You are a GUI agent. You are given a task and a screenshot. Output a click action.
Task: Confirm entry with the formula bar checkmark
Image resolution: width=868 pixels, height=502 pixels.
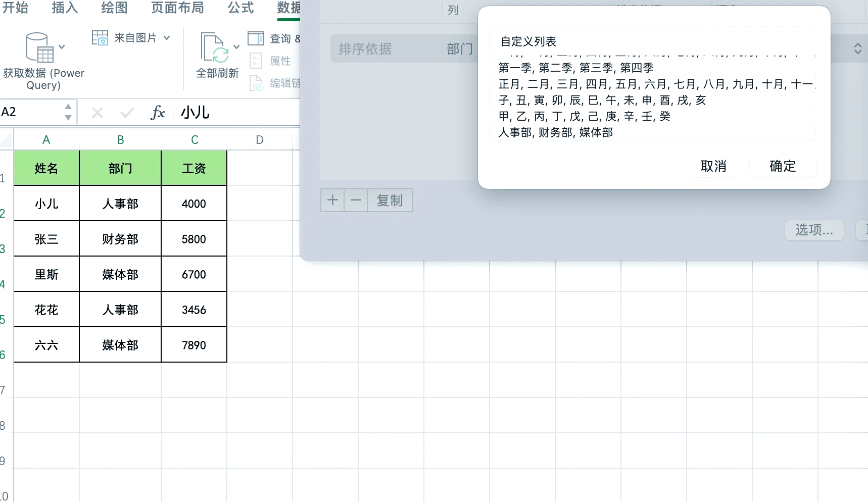tap(127, 112)
